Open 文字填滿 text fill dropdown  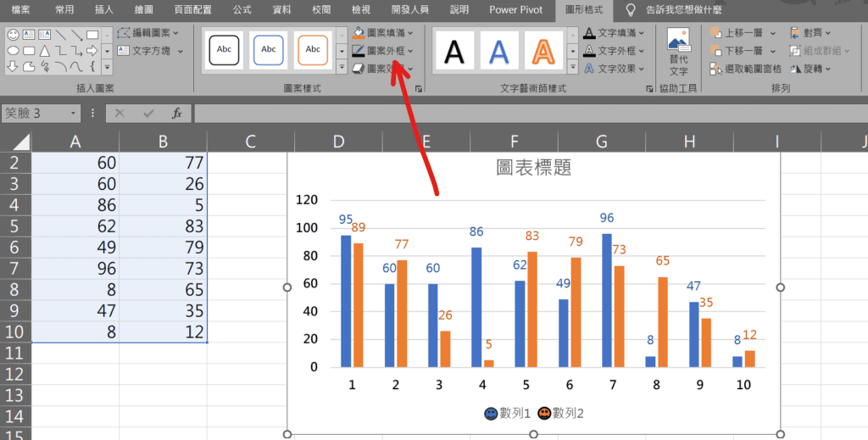[x=614, y=33]
